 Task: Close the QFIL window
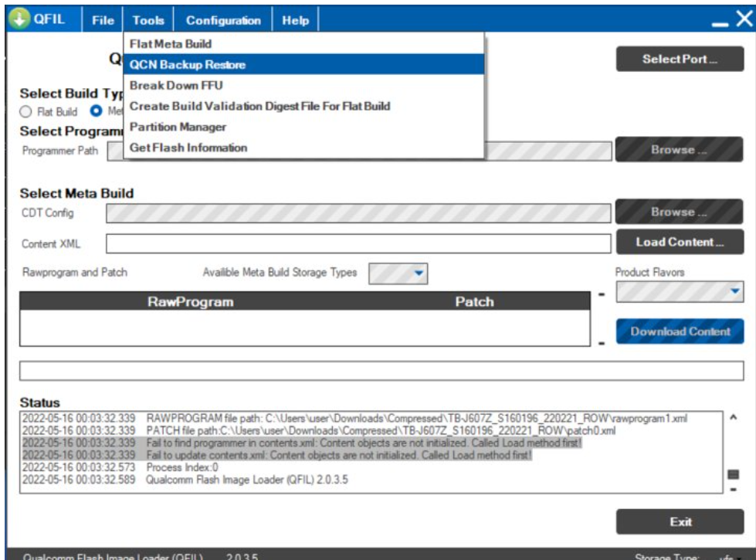tap(744, 19)
